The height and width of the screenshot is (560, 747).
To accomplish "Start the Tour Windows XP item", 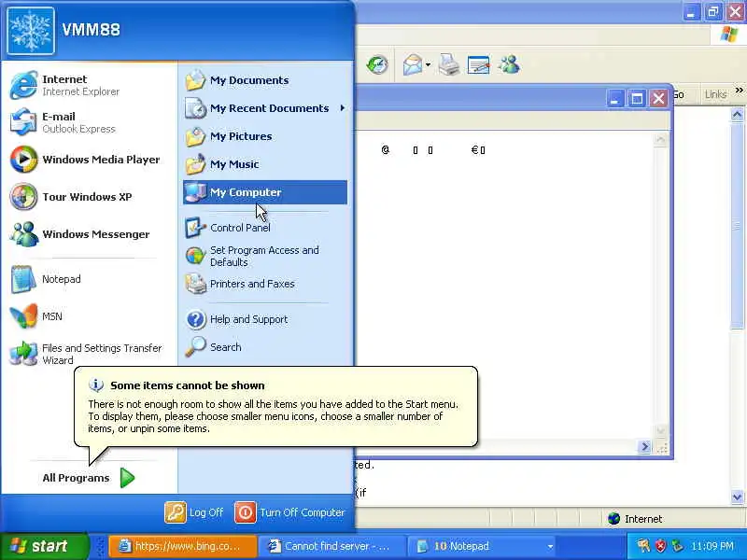I will (x=90, y=197).
